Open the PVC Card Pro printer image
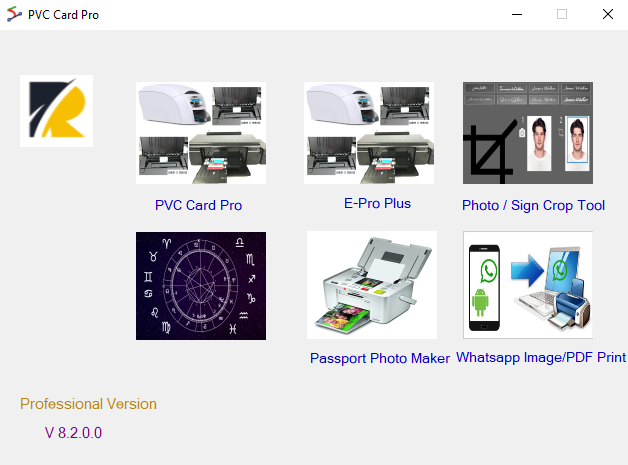 pyautogui.click(x=201, y=133)
